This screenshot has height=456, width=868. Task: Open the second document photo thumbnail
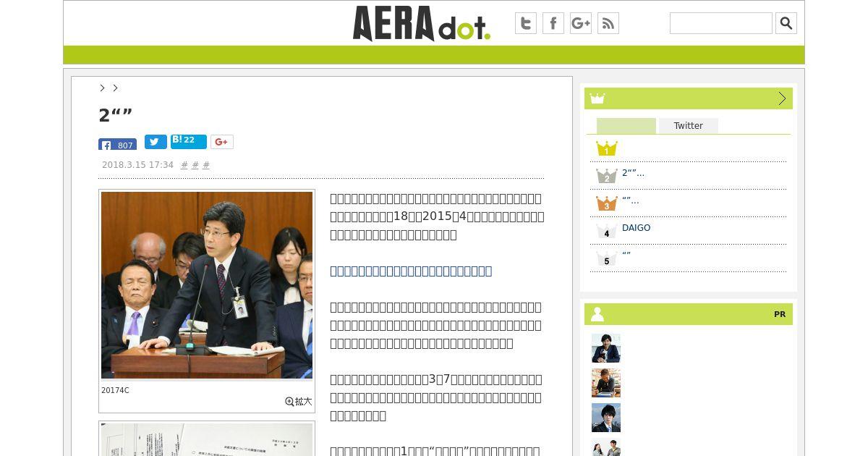[x=207, y=439]
